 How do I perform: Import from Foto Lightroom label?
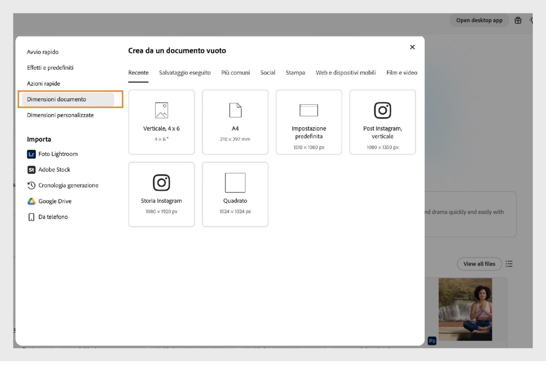click(x=58, y=154)
